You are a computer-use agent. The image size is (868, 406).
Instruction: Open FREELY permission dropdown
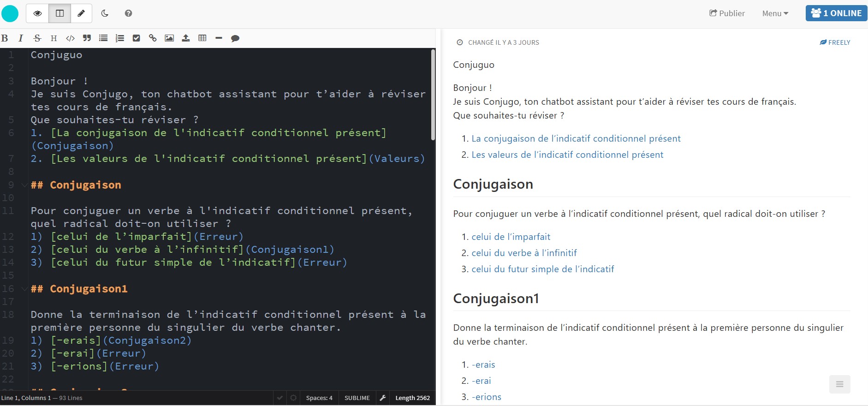pyautogui.click(x=835, y=42)
